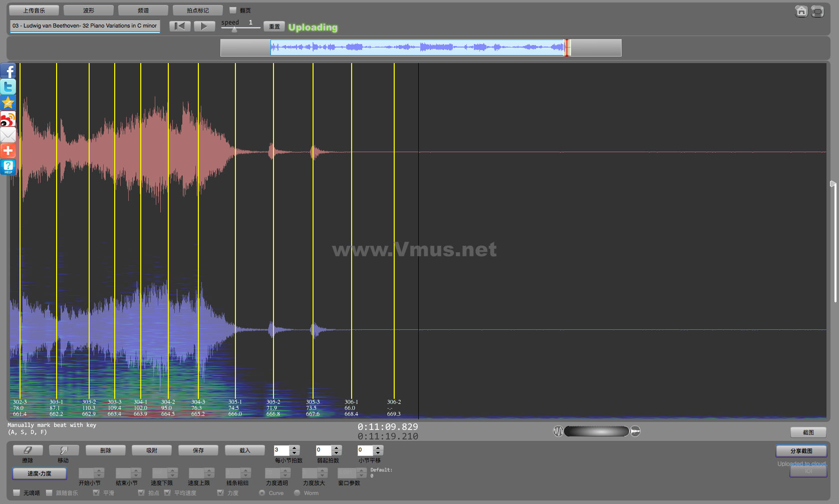This screenshot has width=839, height=504.
Task: Toggle the 力度 dynamics checkbox
Action: (220, 493)
